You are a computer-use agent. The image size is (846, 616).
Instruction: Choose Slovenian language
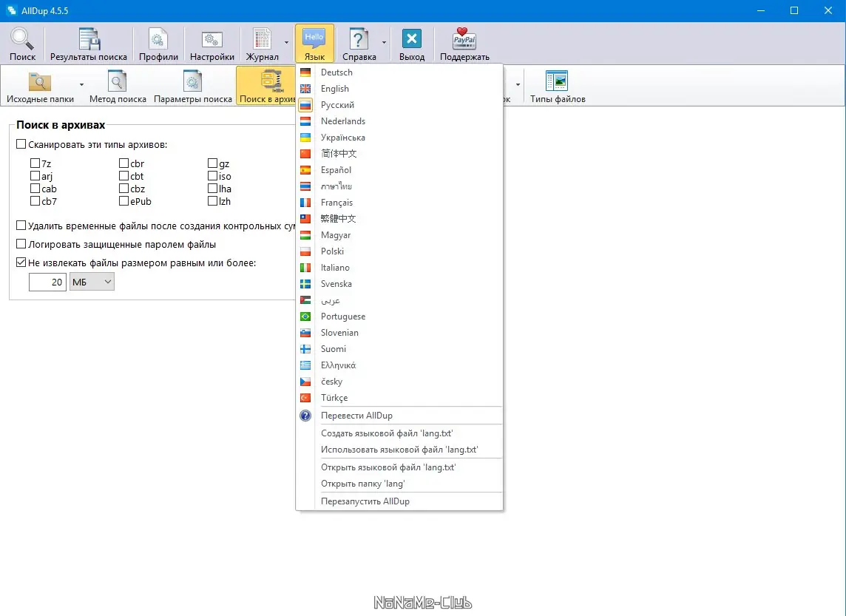tap(339, 333)
